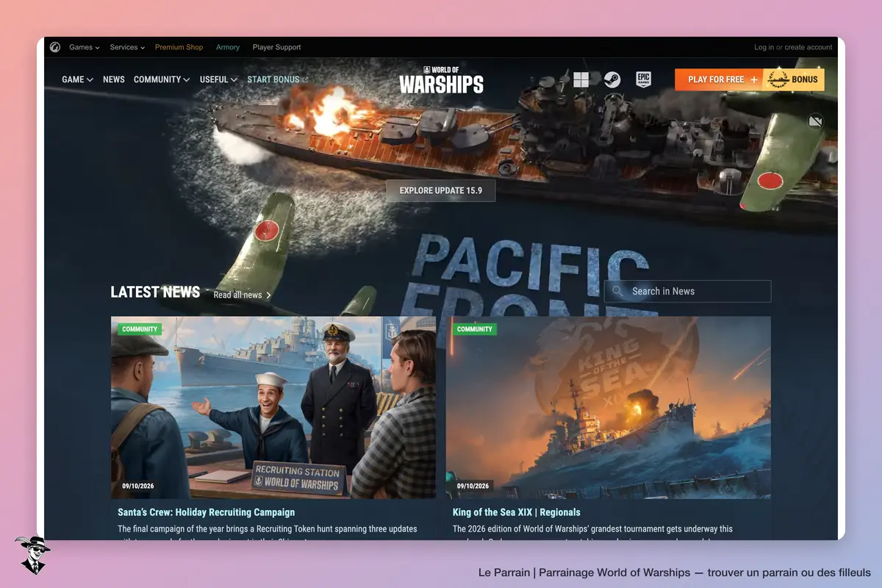Click create account
882x588 pixels.
[808, 47]
